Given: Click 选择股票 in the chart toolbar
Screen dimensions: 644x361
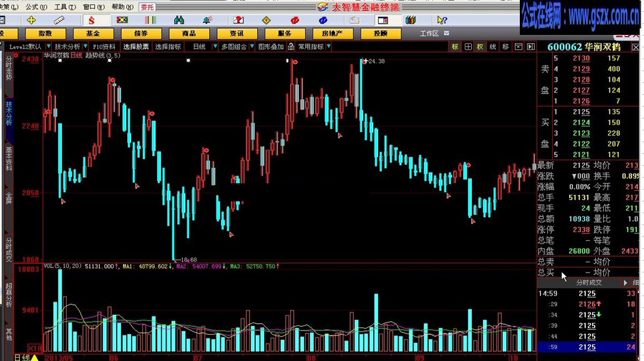Looking at the screenshot, I should coord(135,46).
